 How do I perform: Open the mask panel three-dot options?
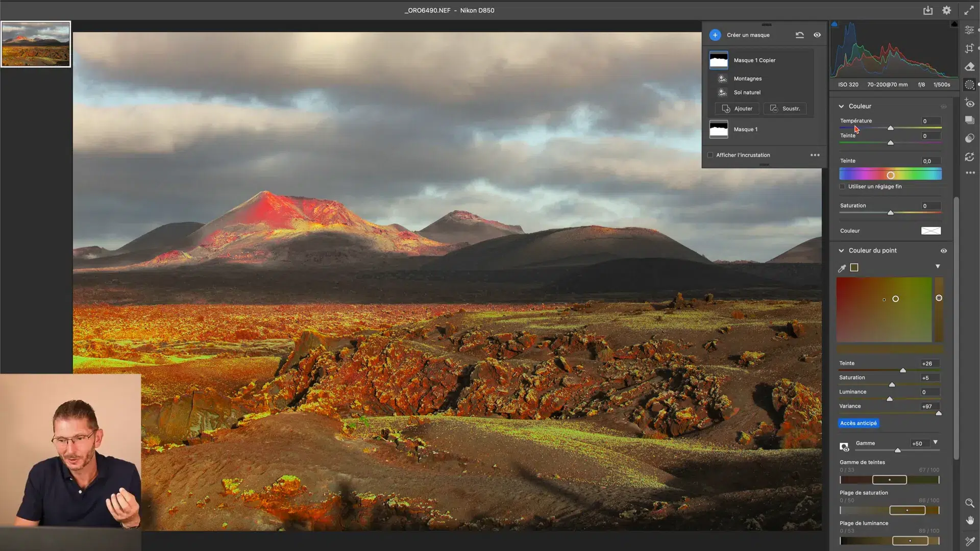click(815, 155)
